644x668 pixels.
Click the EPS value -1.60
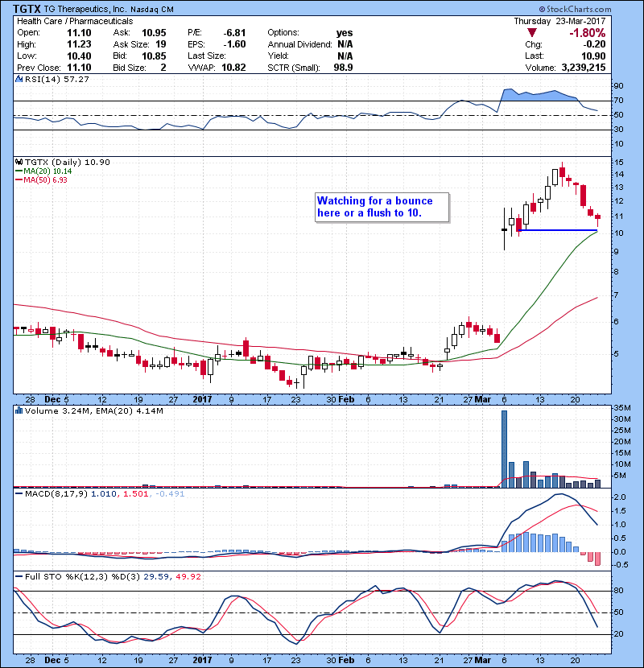pos(234,44)
